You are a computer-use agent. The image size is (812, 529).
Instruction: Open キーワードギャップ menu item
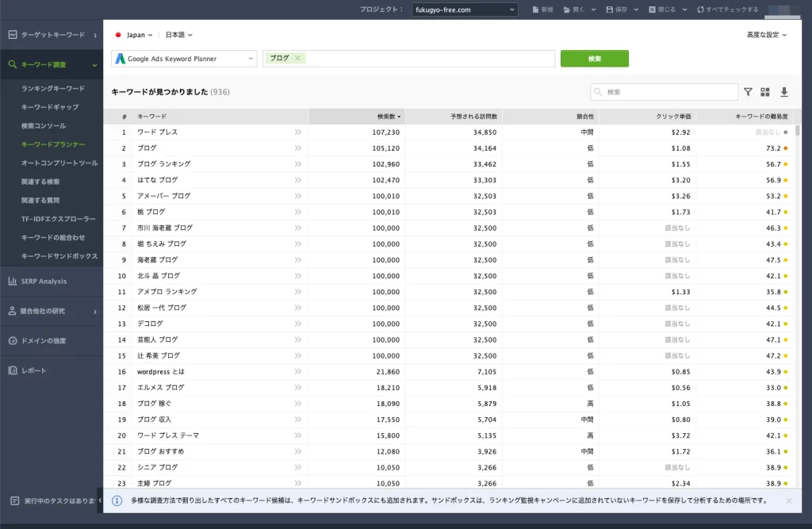tap(50, 107)
